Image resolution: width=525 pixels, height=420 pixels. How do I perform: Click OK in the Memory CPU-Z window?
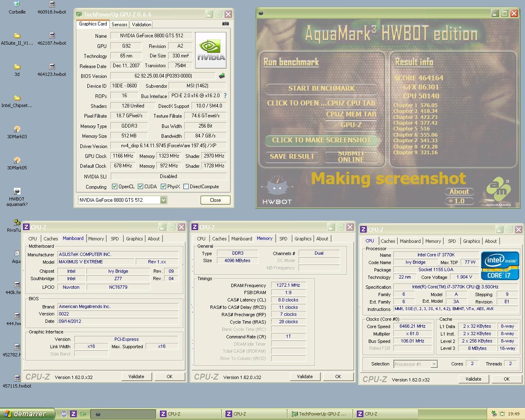pos(338,377)
